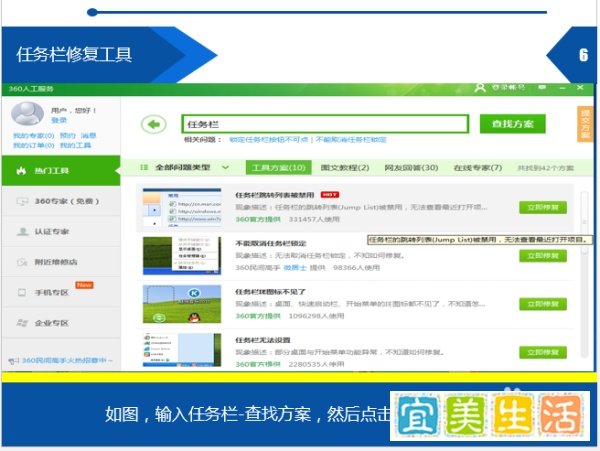Click title 任务栏无法设置

point(262,340)
